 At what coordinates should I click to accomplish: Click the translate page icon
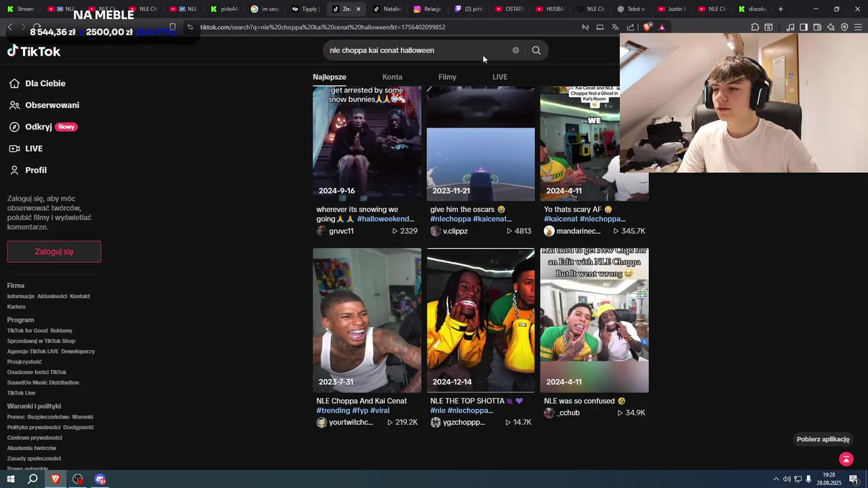pos(615,27)
